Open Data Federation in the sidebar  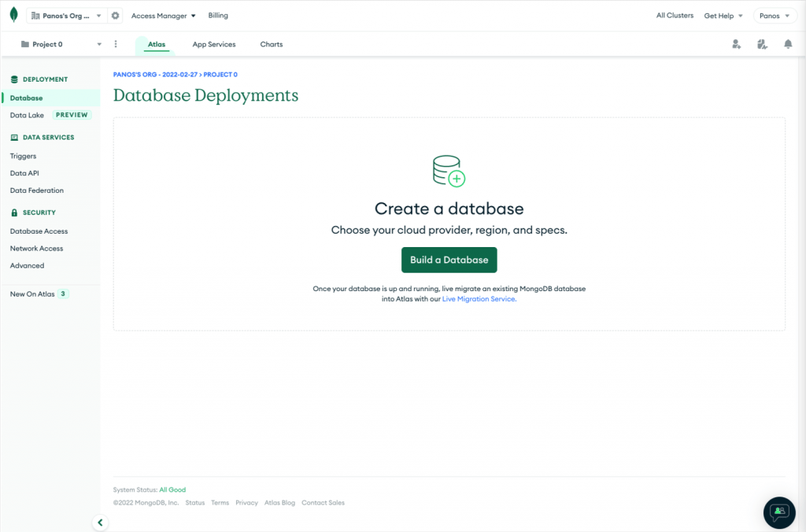pyautogui.click(x=37, y=190)
